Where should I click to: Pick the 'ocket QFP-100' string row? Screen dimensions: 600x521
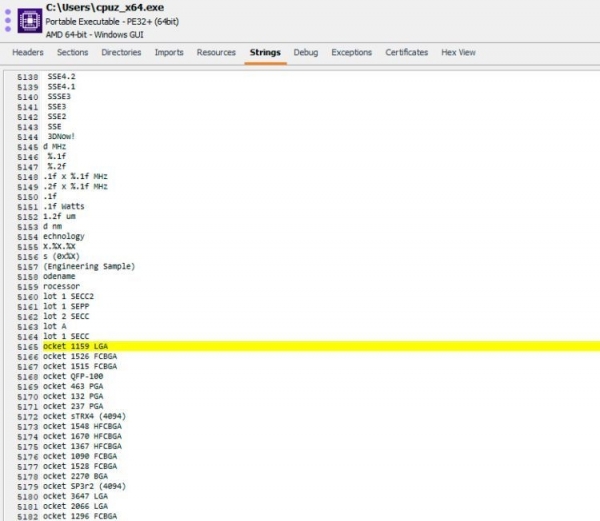(x=73, y=375)
